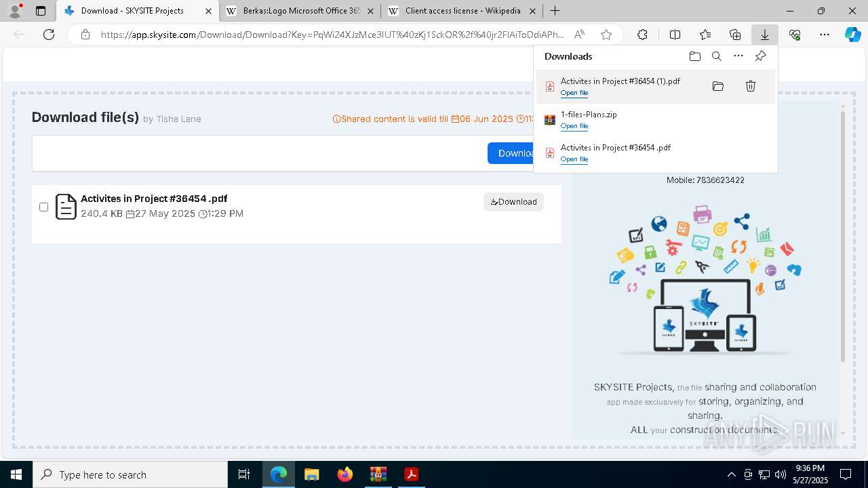Open the Collections icon
The width and height of the screenshot is (868, 488).
pos(735,35)
